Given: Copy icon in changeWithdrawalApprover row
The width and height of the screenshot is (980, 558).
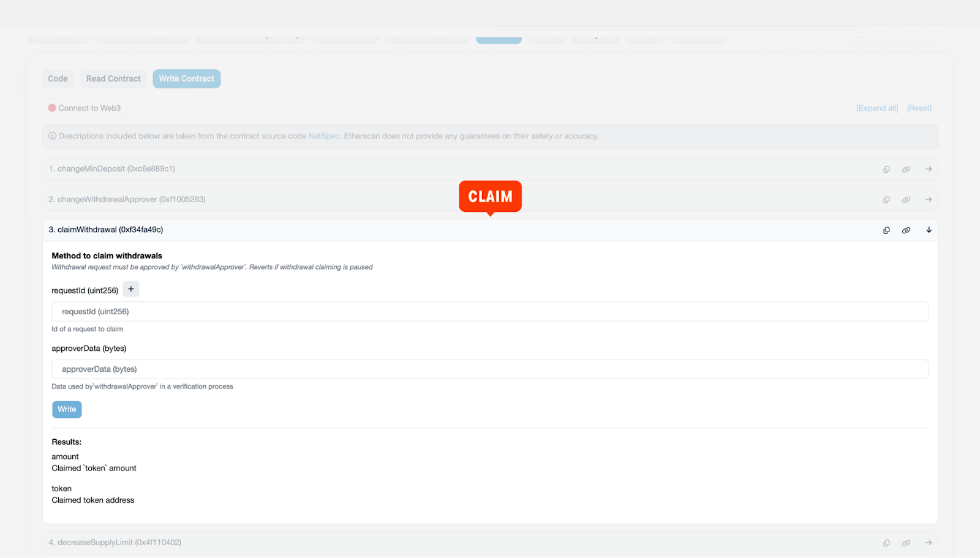Looking at the screenshot, I should click(x=886, y=200).
